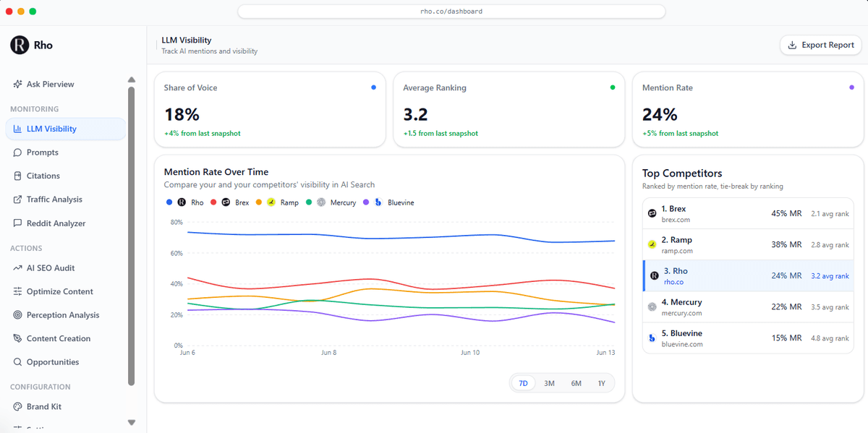Select the 6M time range

[576, 383]
